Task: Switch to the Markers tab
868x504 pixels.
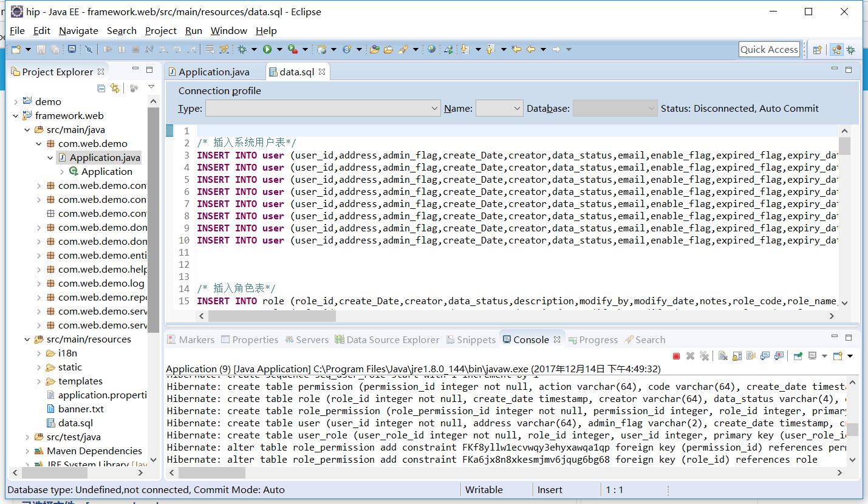Action: [x=191, y=340]
